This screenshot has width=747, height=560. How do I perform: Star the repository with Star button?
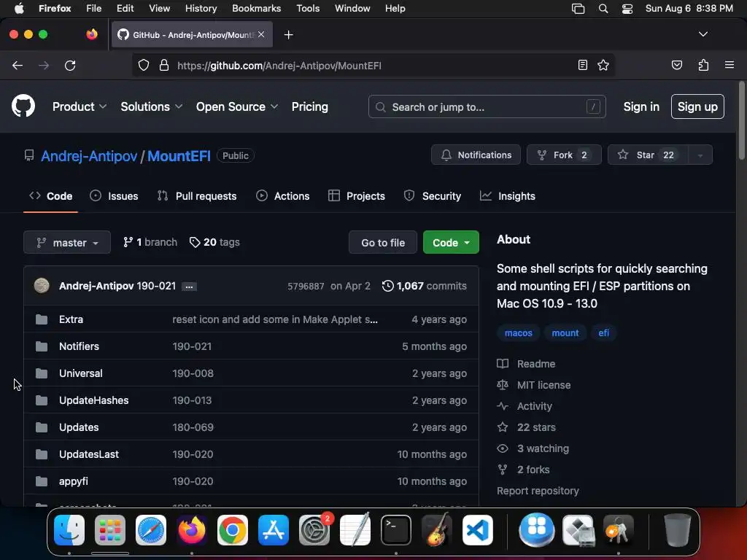pos(648,155)
